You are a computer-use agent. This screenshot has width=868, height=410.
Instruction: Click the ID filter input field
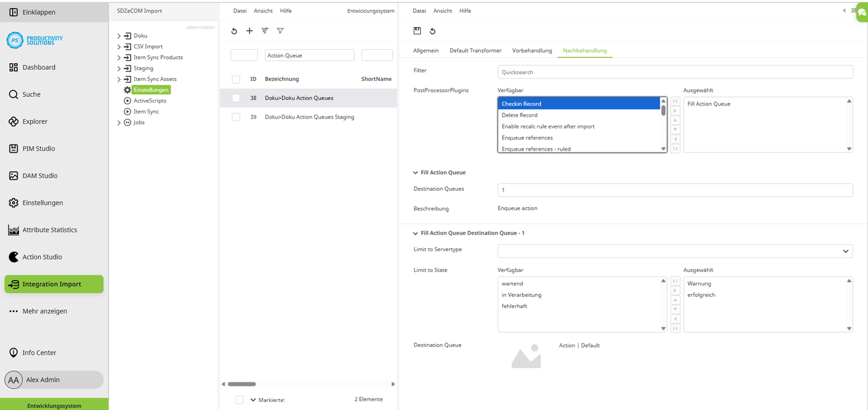[244, 56]
